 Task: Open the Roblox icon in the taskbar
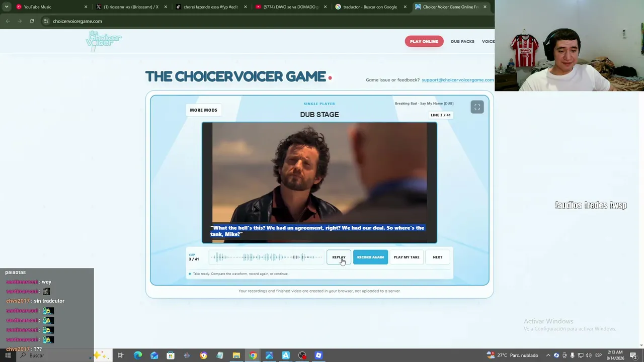318,355
